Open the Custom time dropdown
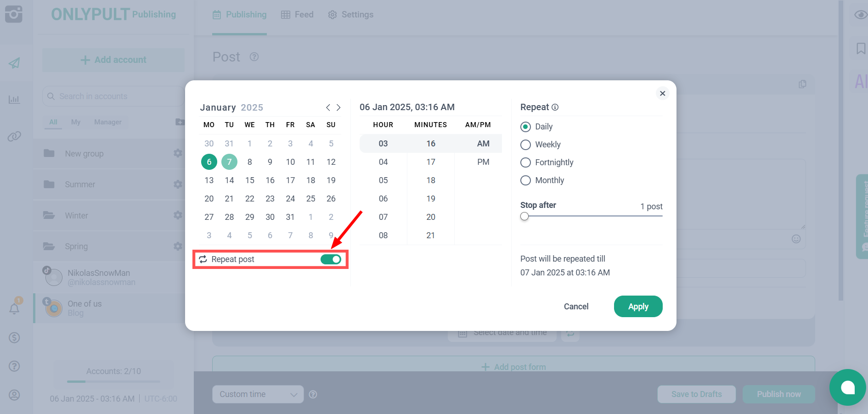This screenshot has height=414, width=868. tap(258, 394)
